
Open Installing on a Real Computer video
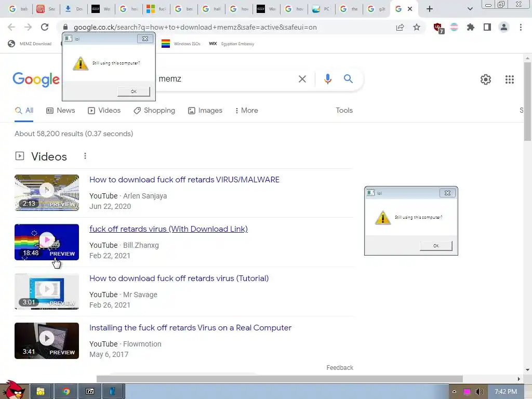pos(190,328)
